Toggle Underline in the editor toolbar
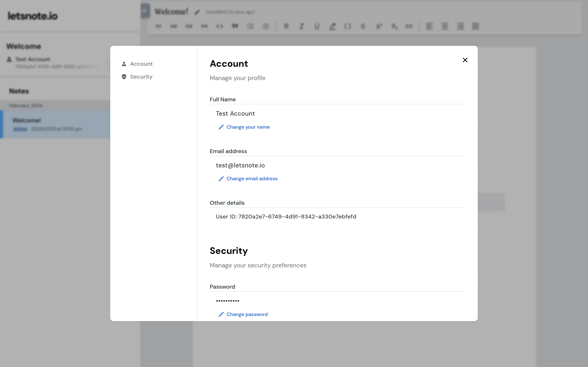588x367 pixels. 317,26
